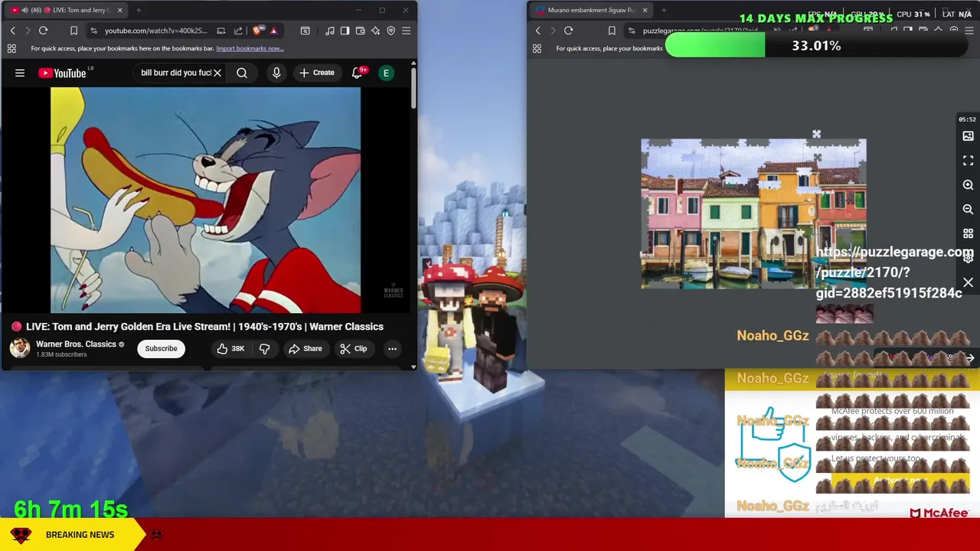Share the Tom and Jerry live stream
Viewport: 980px width, 551px height.
tap(305, 349)
